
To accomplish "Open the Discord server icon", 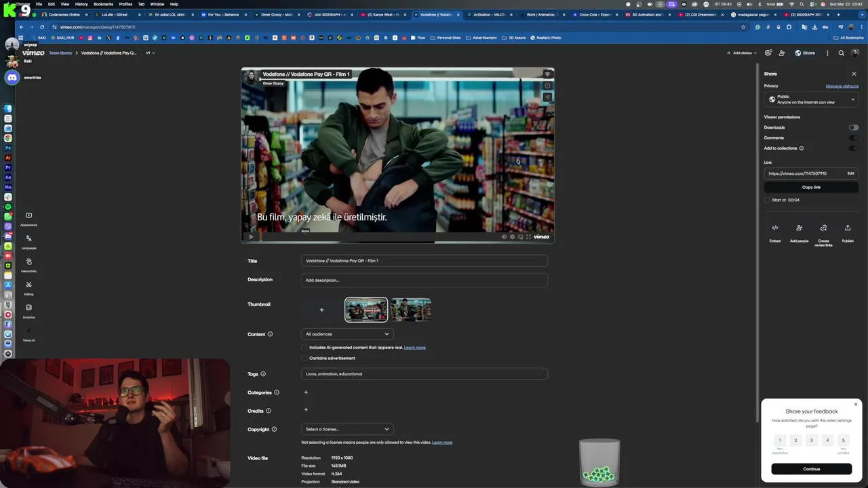I will [x=12, y=77].
